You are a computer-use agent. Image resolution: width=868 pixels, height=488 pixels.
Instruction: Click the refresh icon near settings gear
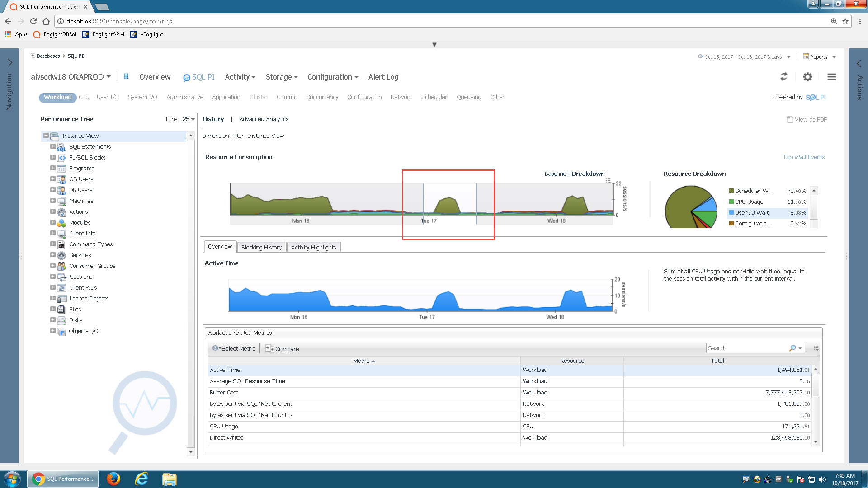784,77
